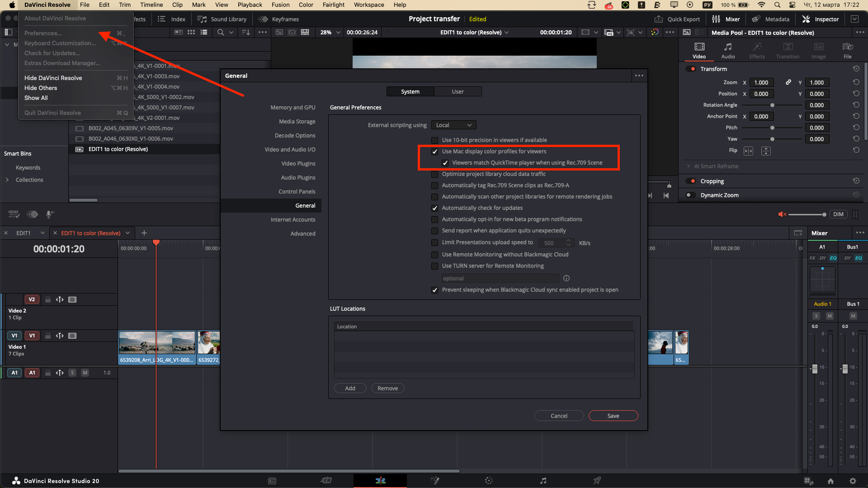Screen dimensions: 868x488
Task: Reset the Zoom transform value
Action: coord(856,82)
